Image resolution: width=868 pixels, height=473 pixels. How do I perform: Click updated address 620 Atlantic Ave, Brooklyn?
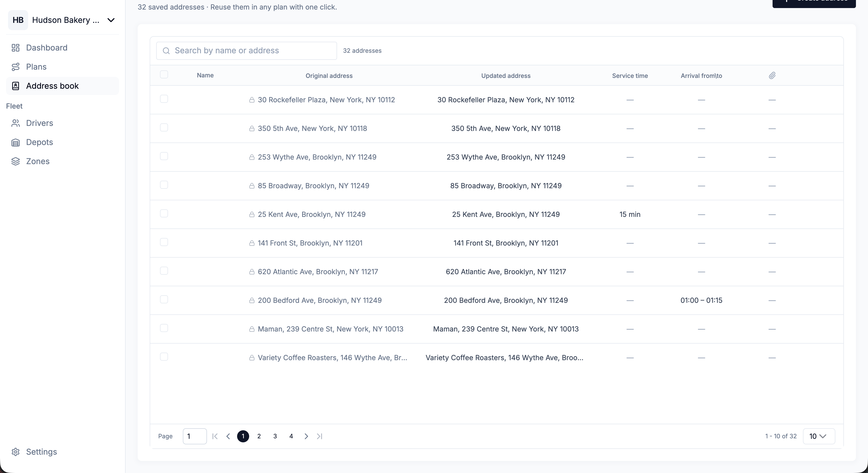[x=506, y=272]
